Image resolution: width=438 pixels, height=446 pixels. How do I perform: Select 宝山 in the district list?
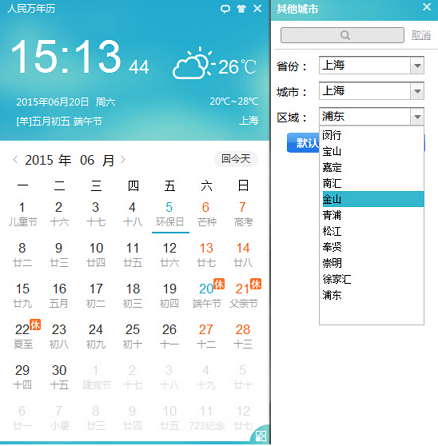click(x=372, y=151)
